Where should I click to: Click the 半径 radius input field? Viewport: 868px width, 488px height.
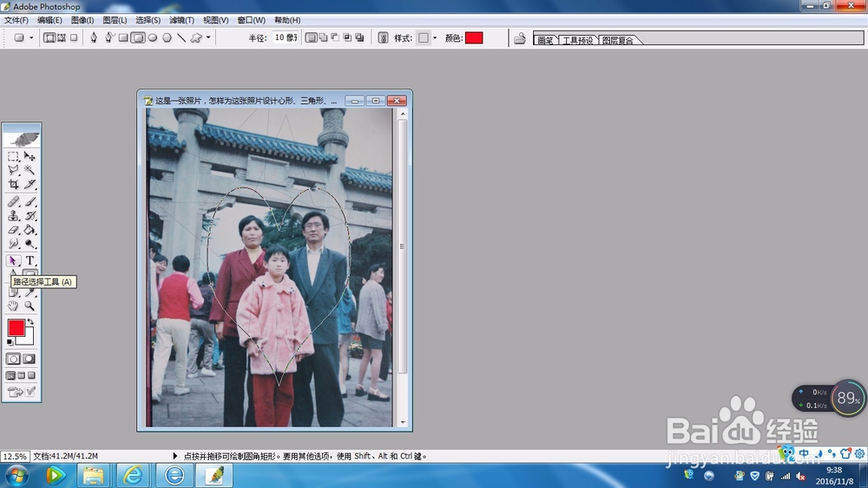[x=285, y=37]
